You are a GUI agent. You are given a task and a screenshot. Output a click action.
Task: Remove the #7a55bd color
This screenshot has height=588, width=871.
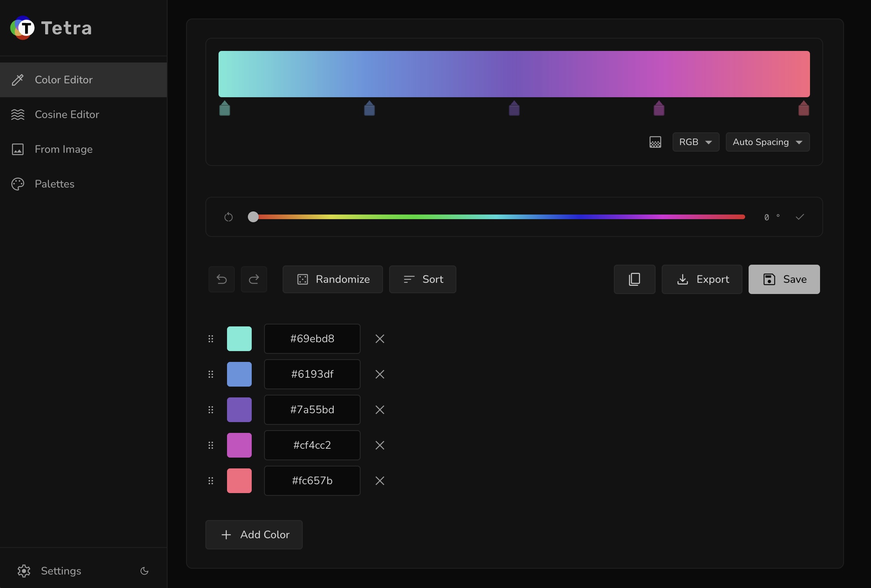click(380, 410)
